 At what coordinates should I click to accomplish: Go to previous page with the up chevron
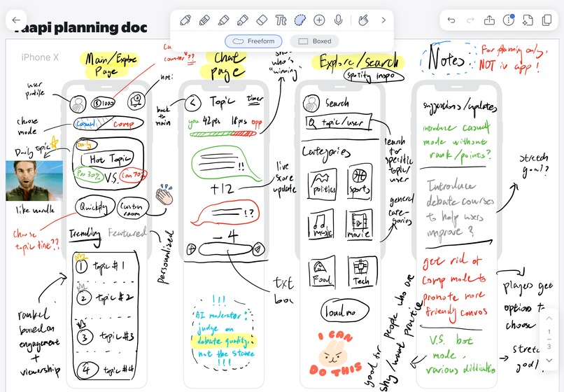click(549, 318)
